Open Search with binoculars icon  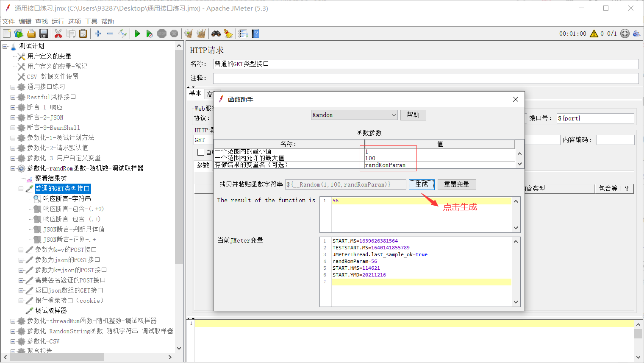216,34
